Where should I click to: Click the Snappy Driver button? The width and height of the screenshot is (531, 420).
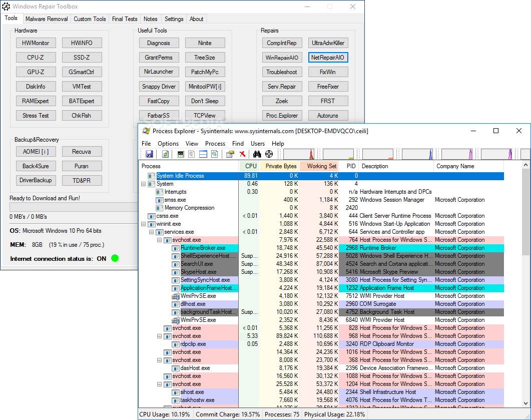159,87
